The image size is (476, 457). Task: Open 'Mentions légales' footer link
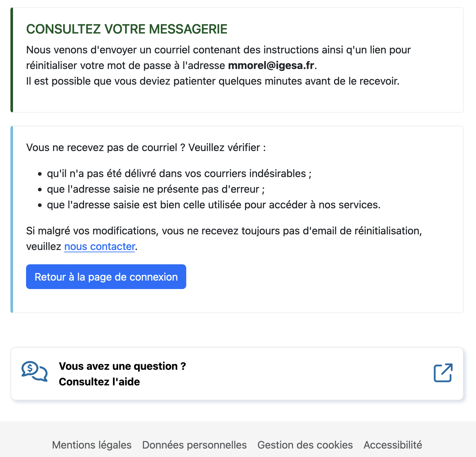coord(92,445)
